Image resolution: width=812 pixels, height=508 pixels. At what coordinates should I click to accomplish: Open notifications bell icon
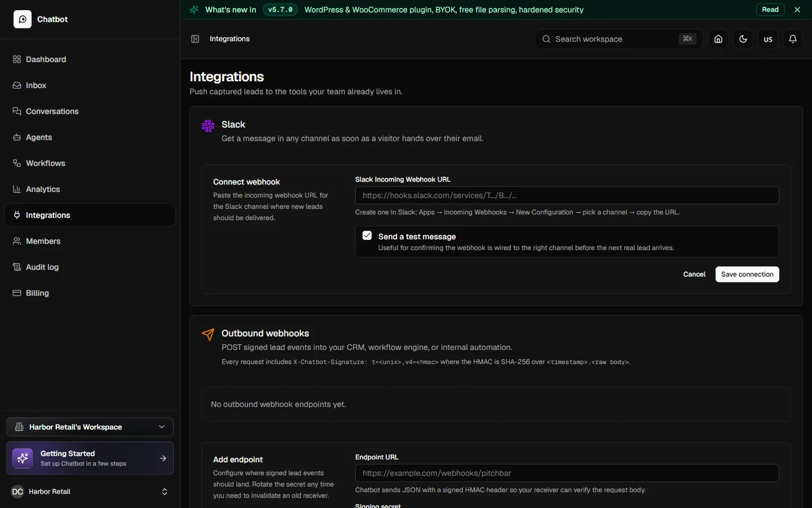click(x=793, y=39)
